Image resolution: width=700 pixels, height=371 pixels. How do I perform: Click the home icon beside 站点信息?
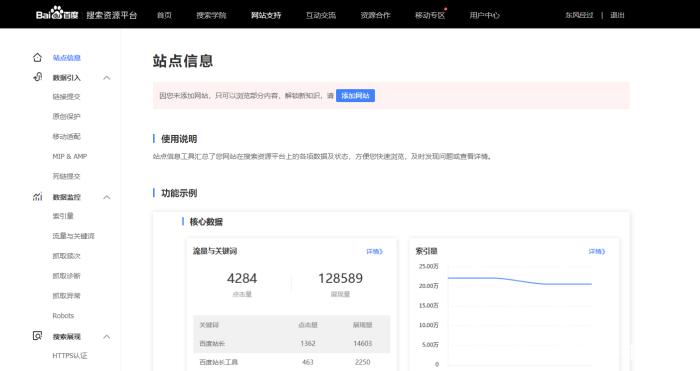(x=37, y=58)
